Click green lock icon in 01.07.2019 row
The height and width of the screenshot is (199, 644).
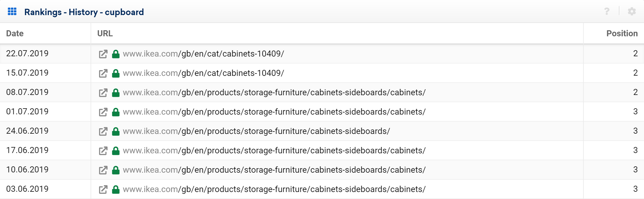pyautogui.click(x=116, y=112)
